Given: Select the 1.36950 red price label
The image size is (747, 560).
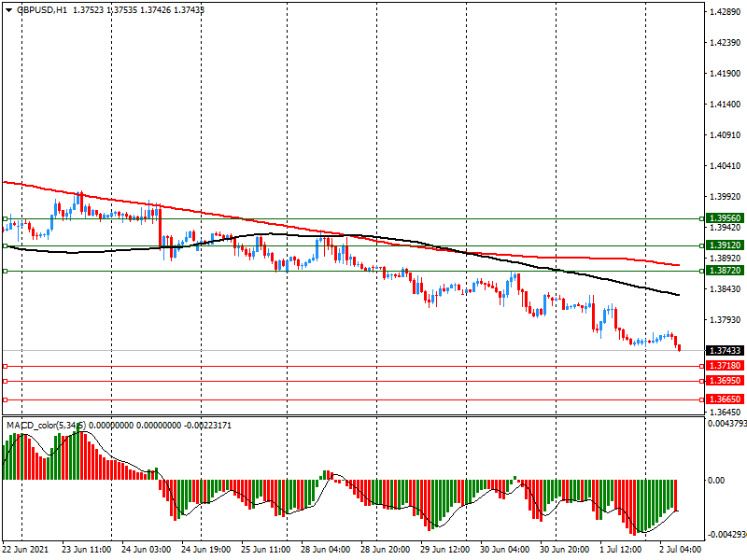Looking at the screenshot, I should [725, 382].
